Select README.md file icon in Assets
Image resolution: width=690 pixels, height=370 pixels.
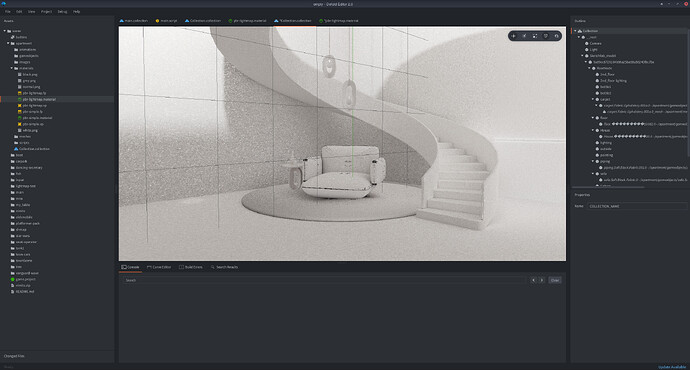[12, 292]
